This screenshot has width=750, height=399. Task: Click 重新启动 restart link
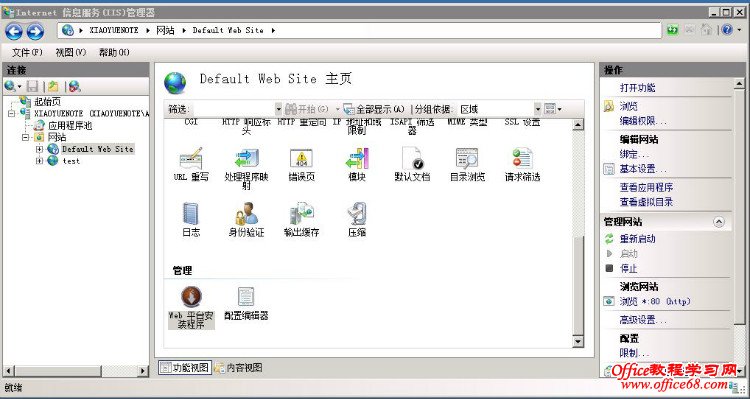click(x=638, y=239)
